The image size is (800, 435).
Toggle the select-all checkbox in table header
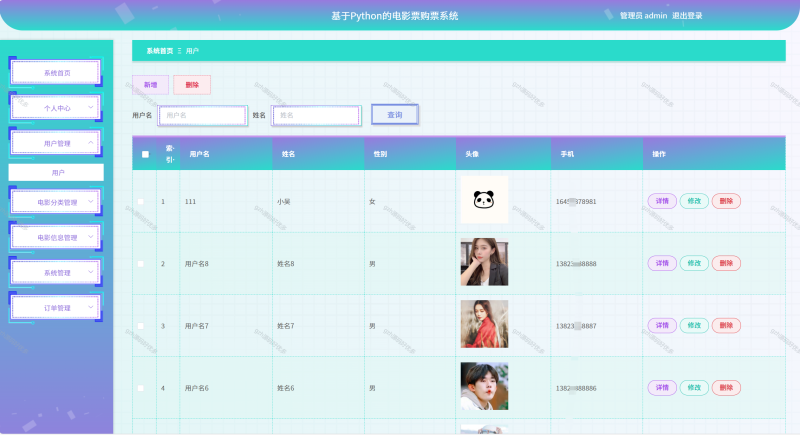145,154
